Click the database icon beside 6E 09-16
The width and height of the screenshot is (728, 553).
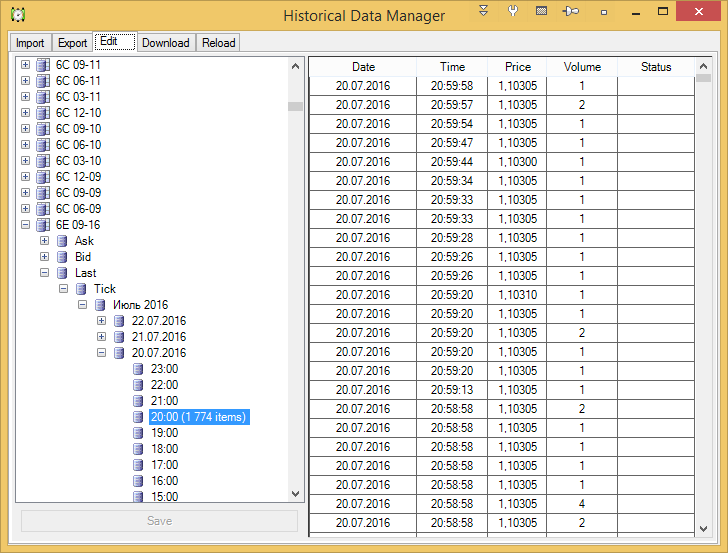click(43, 225)
